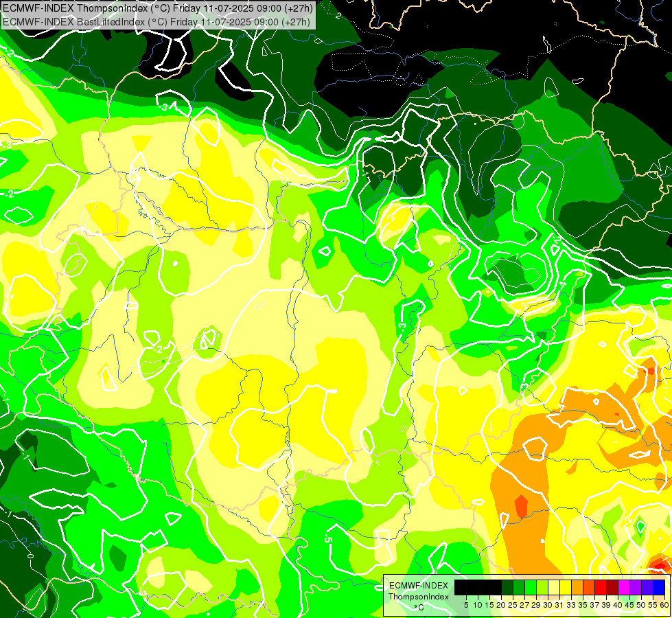Click the legend tick value 55
672x618 pixels.
pos(652,605)
